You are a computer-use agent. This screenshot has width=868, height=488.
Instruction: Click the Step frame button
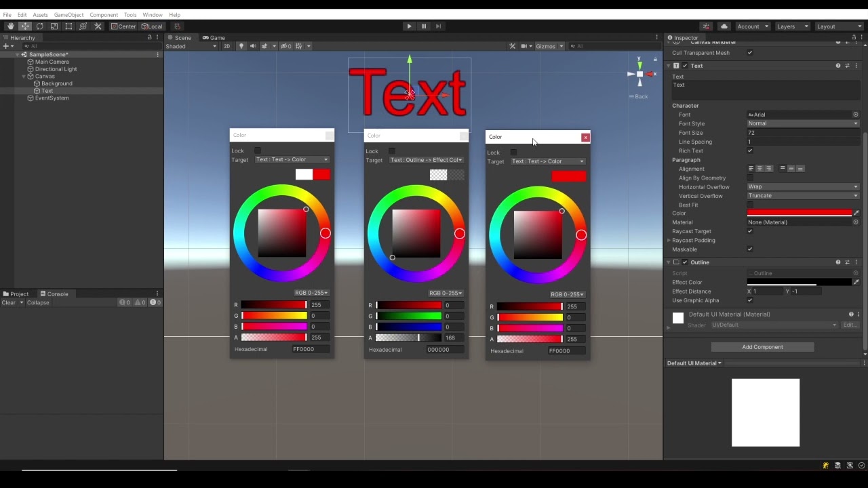pyautogui.click(x=439, y=26)
